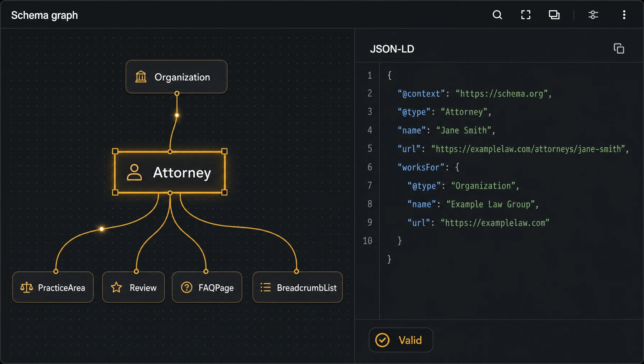This screenshot has width=644, height=364.
Task: Click the PracticeArea scales icon
Action: (27, 287)
